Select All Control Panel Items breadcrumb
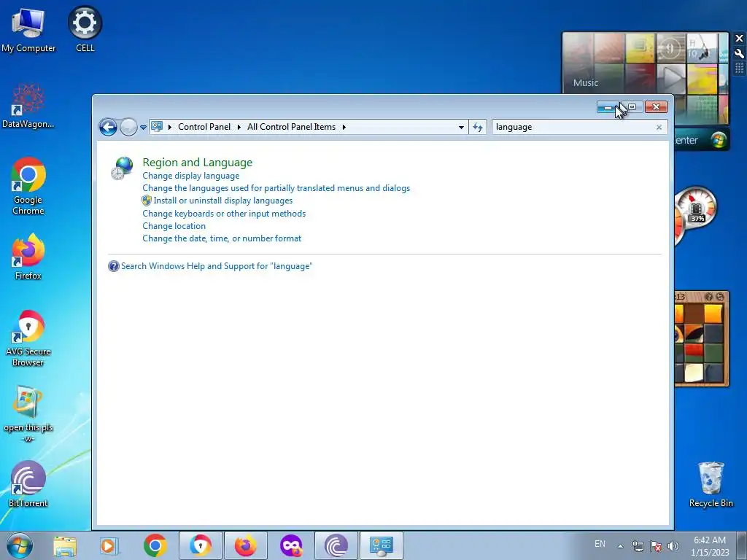 point(291,127)
